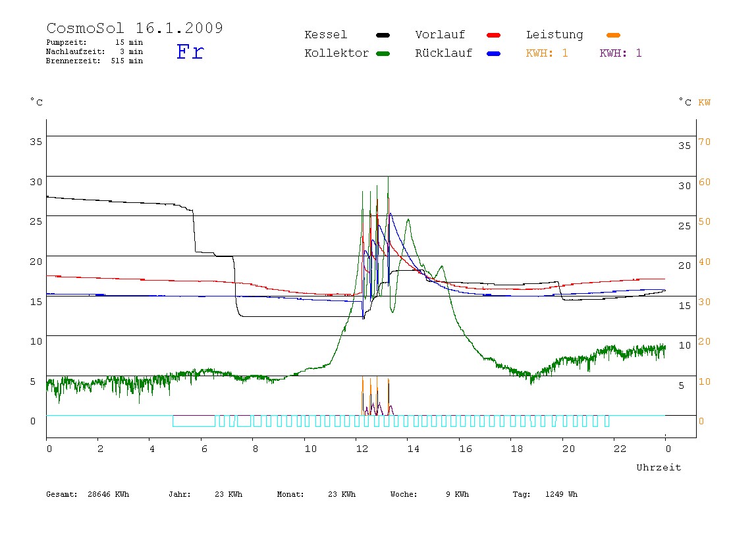Click the hour "14" time axis tick
Viewport: 756px width, 535px height.
point(414,449)
